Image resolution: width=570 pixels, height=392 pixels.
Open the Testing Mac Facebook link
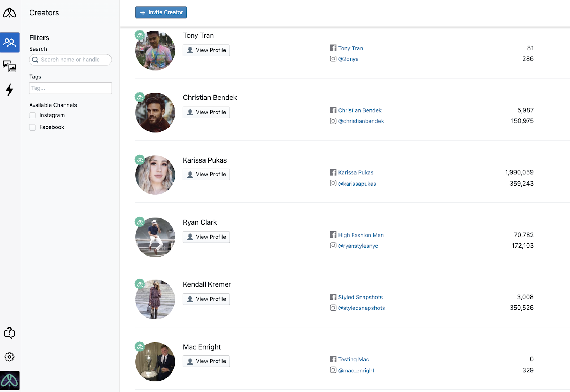click(353, 359)
